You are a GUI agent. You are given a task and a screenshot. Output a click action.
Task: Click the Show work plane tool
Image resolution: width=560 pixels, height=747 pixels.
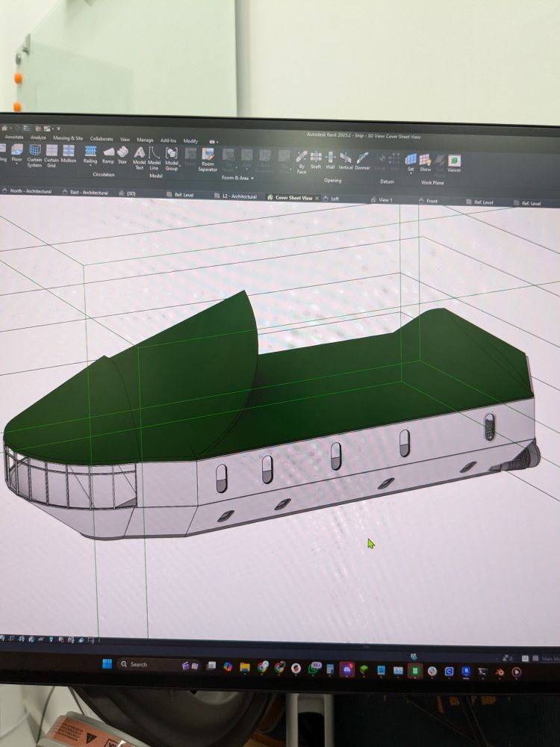[x=426, y=163]
